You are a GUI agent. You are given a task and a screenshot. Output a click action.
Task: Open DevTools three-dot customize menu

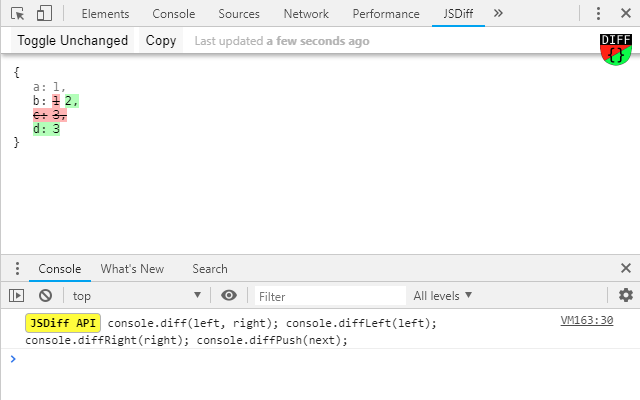[598, 13]
